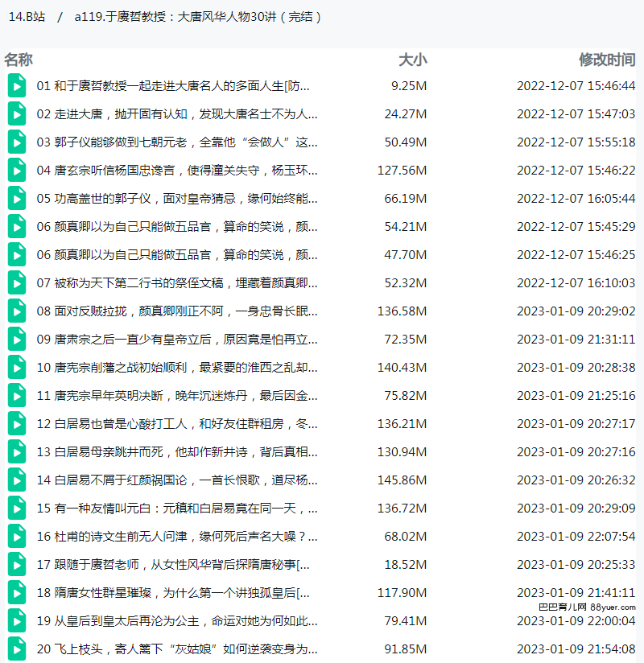Click video icon for file 14 白居易不屑于
The image size is (644, 663).
(17, 480)
